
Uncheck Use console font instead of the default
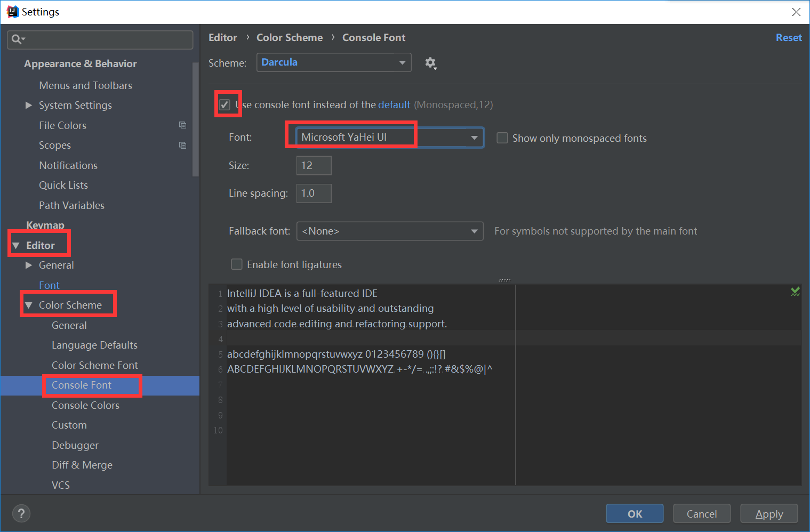[224, 104]
